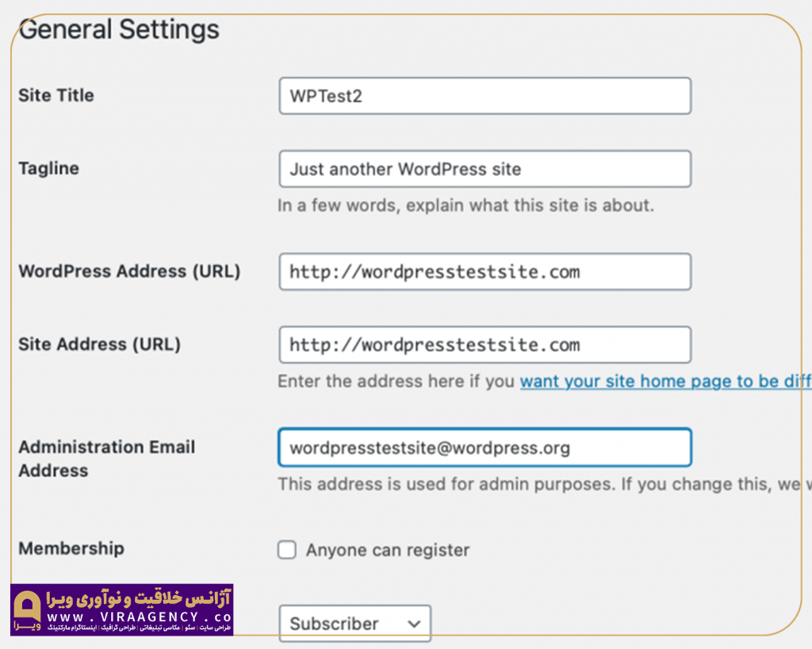Click the Administration Email Address field

click(485, 448)
